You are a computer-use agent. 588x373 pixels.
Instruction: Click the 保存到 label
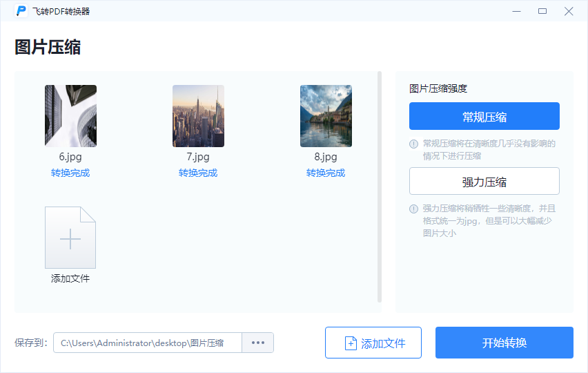pos(31,343)
